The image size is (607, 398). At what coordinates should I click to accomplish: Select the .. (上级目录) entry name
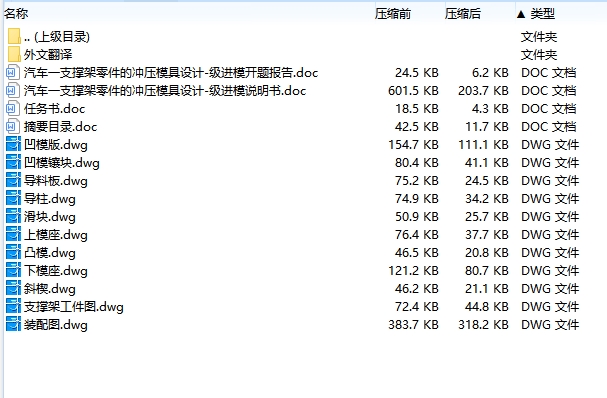tap(57, 36)
